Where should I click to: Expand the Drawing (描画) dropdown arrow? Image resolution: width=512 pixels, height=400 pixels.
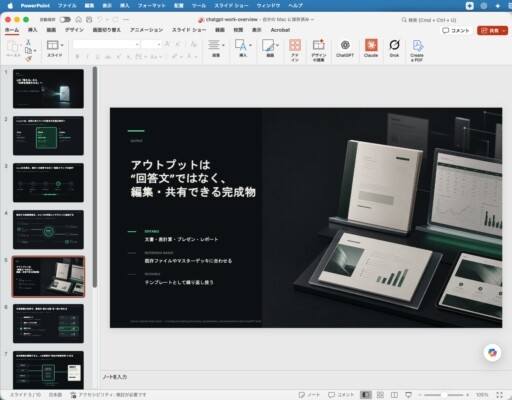pos(277,45)
